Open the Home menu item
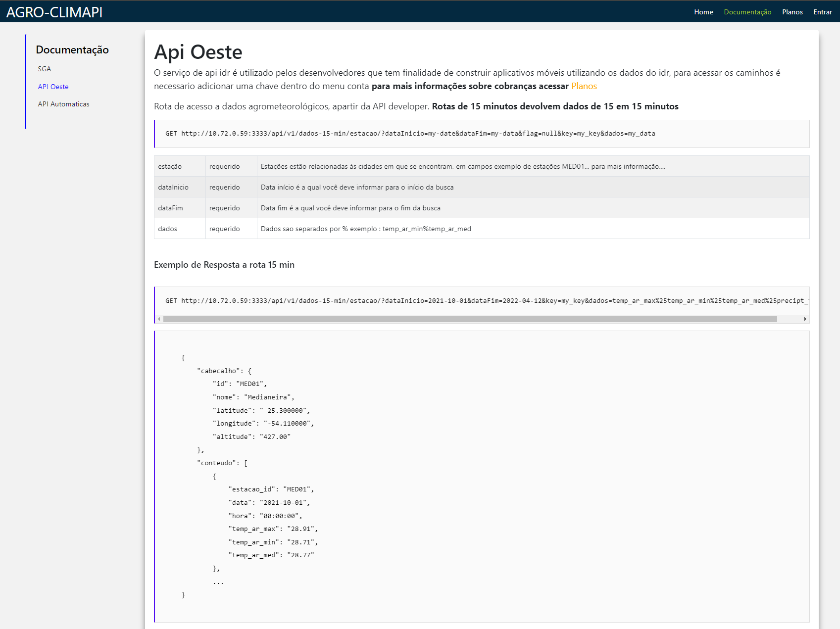 pyautogui.click(x=703, y=12)
